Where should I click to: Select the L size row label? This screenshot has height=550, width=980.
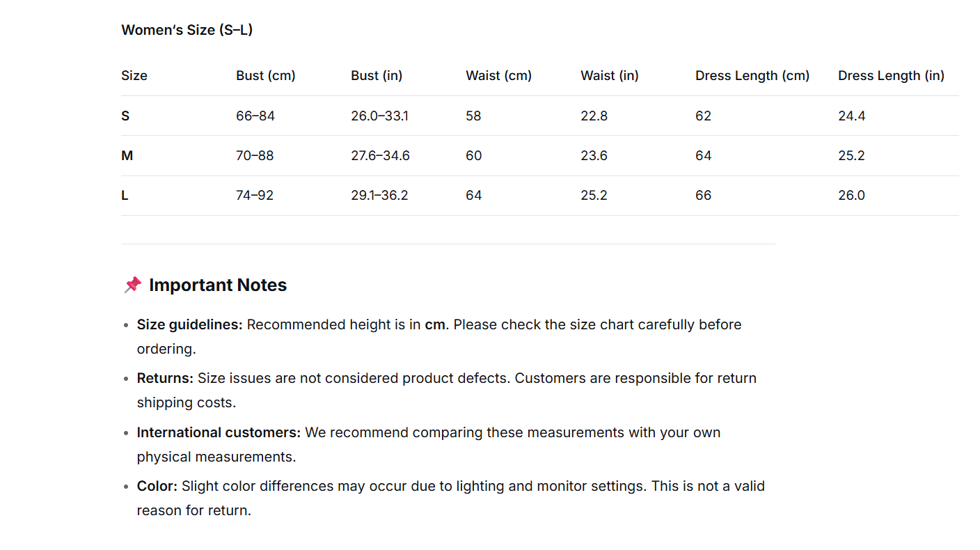[125, 196]
